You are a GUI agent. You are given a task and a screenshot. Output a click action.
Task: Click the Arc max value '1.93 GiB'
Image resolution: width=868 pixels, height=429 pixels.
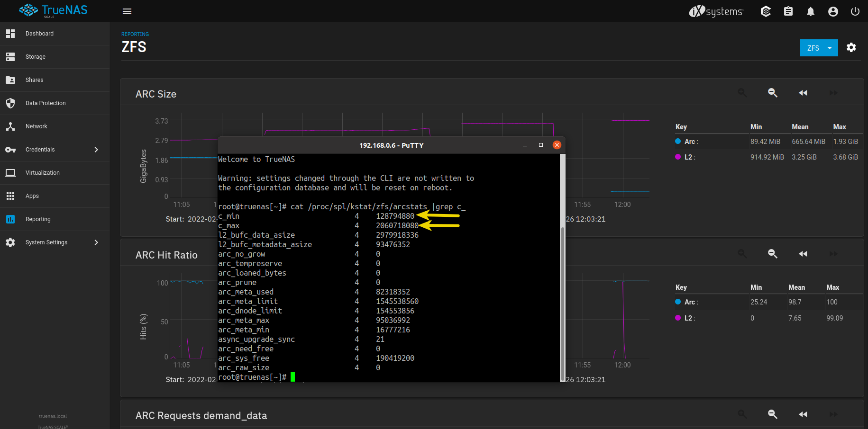846,142
